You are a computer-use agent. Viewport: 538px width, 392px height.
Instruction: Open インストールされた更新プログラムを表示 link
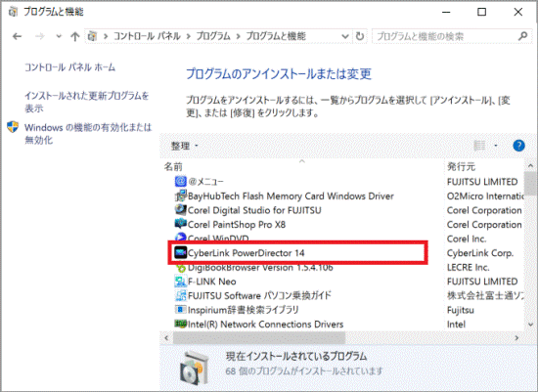[x=86, y=102]
